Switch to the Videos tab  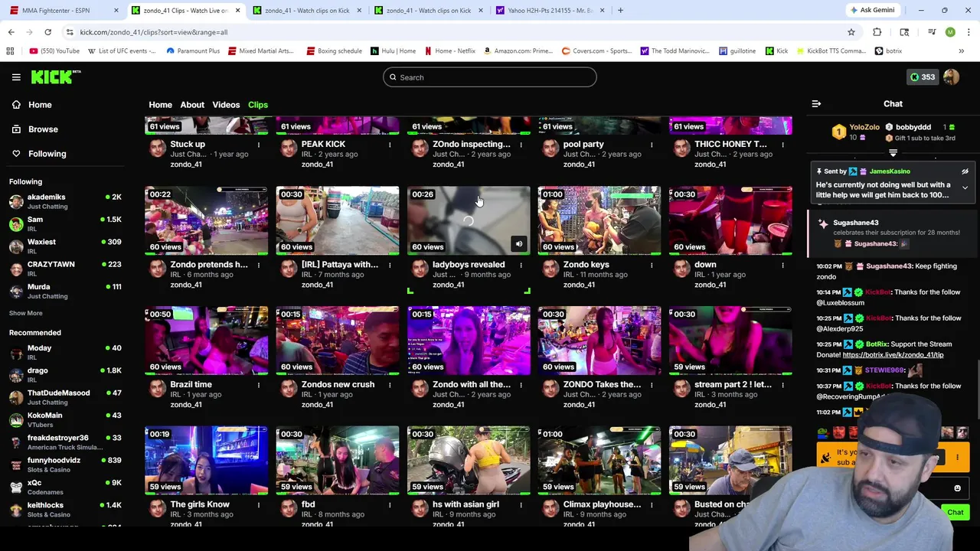coord(226,105)
